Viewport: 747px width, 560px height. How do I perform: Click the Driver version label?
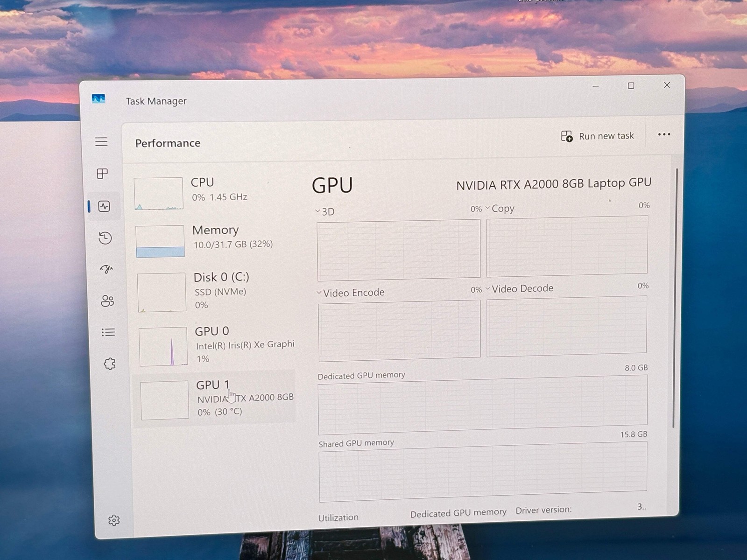point(543,510)
